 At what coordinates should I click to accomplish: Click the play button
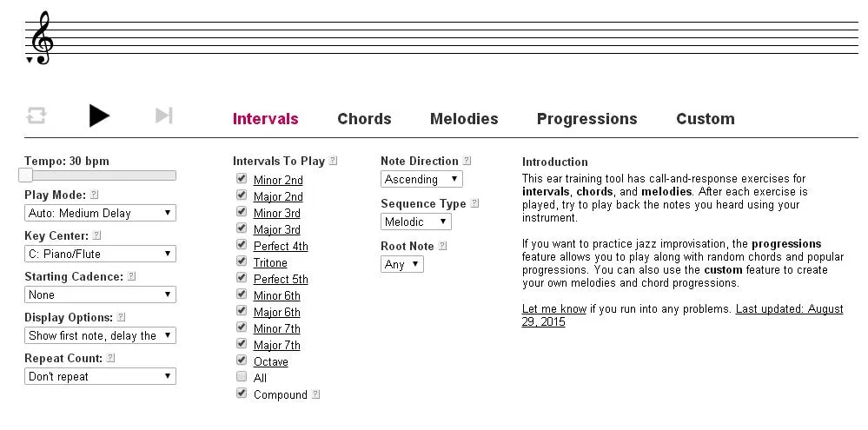(99, 116)
